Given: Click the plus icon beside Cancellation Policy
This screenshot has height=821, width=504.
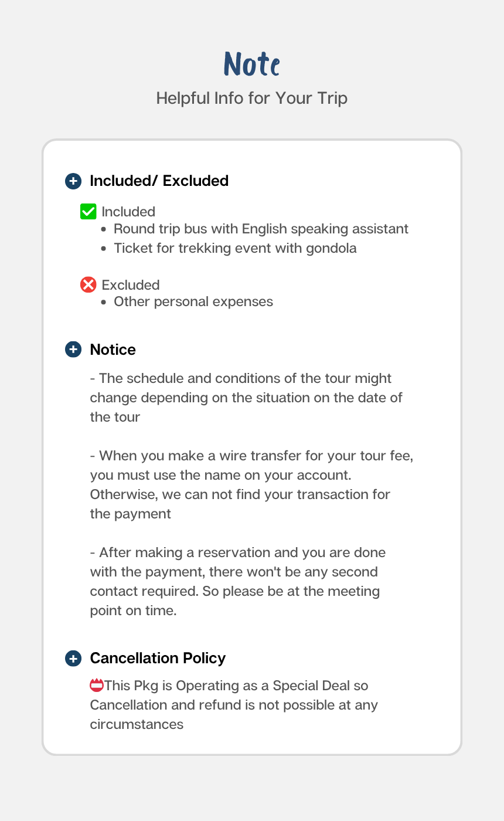Looking at the screenshot, I should [x=73, y=659].
